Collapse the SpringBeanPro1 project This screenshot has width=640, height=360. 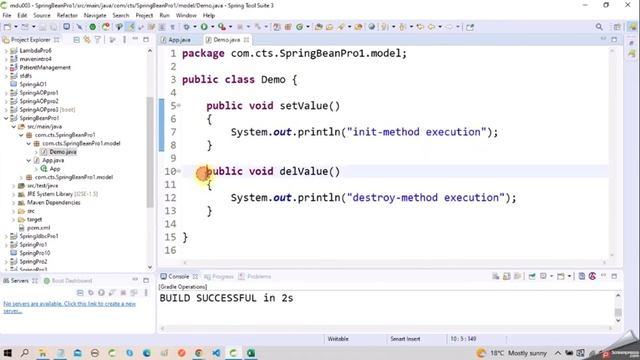6,118
